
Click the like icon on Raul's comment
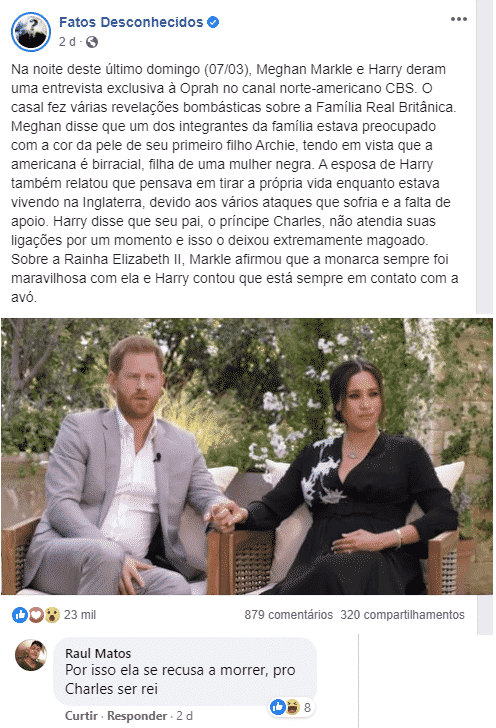tap(278, 707)
